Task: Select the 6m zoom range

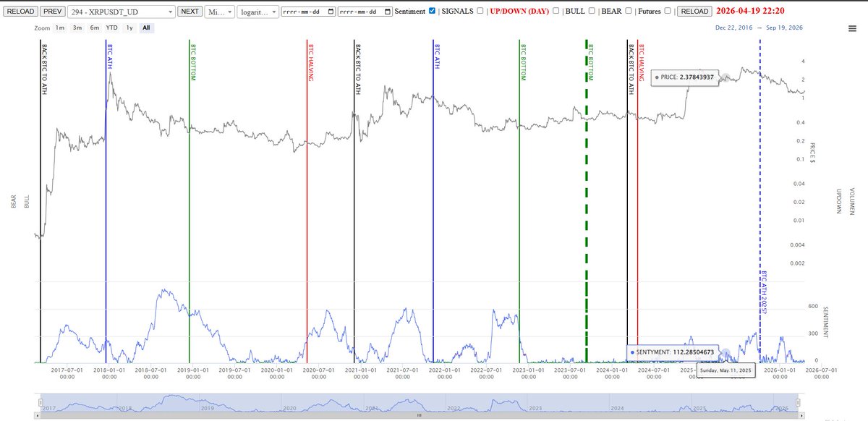Action: pos(95,27)
